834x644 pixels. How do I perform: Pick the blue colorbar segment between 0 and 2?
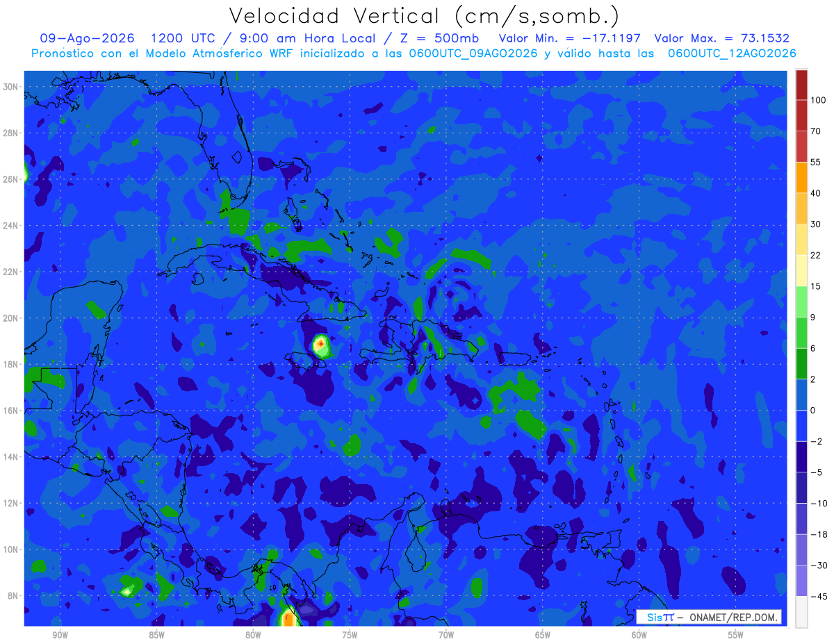[801, 395]
